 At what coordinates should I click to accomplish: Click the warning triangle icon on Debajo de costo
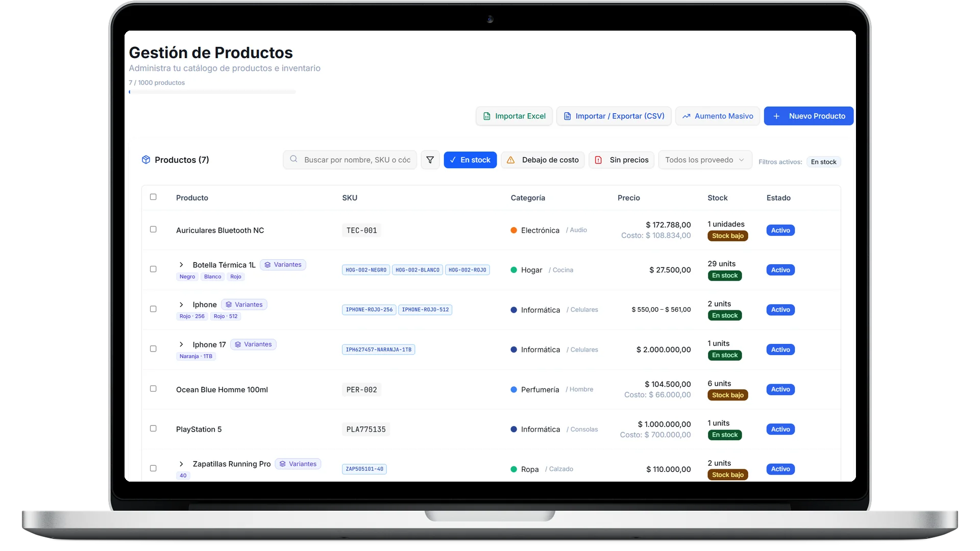coord(510,160)
